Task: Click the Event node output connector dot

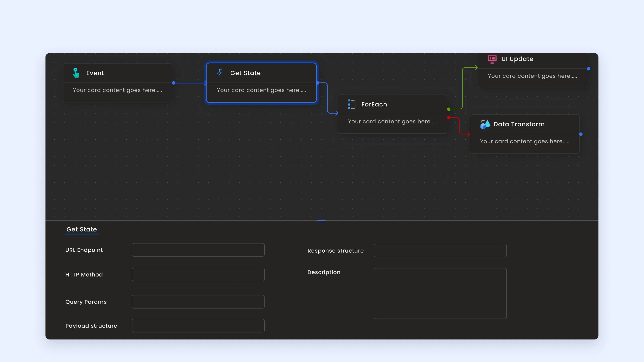Action: 173,83
